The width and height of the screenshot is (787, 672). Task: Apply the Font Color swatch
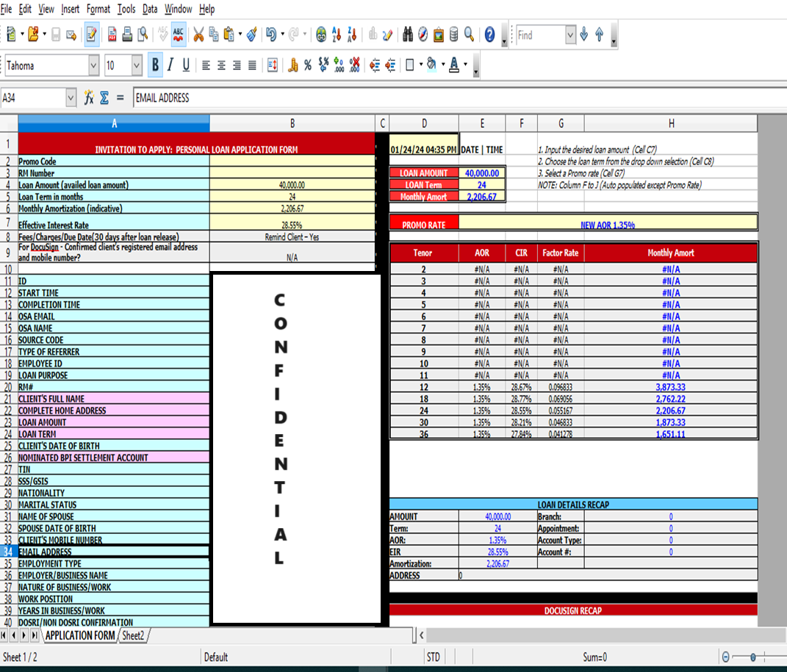[x=454, y=65]
